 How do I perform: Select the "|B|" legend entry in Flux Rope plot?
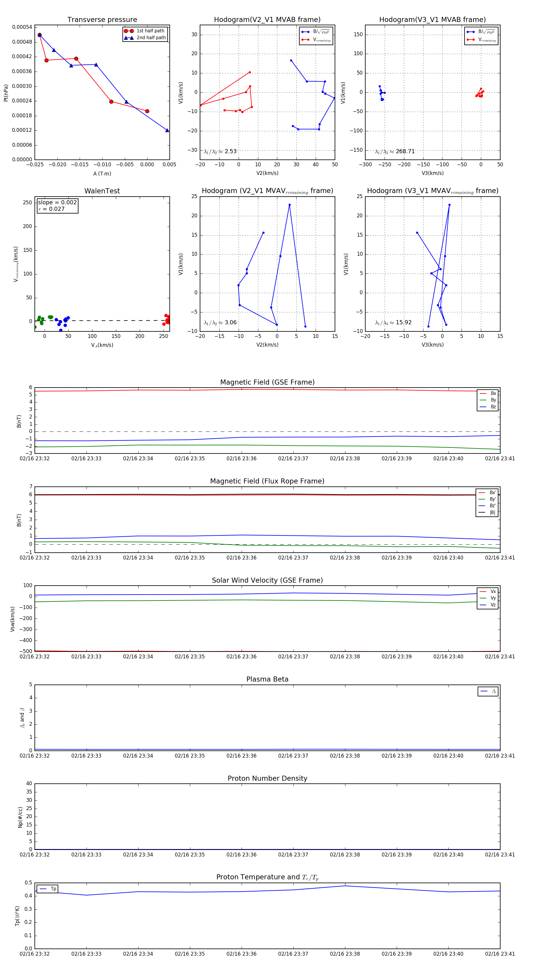tap(487, 513)
